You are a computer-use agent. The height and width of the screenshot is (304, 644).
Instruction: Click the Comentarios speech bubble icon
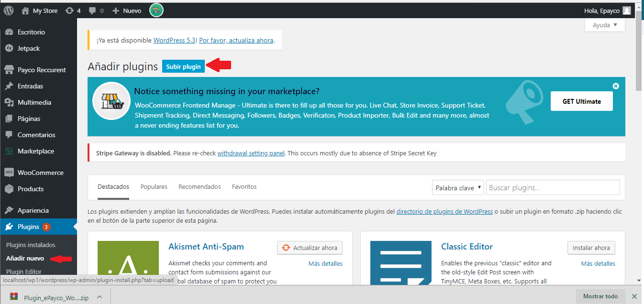pyautogui.click(x=9, y=135)
